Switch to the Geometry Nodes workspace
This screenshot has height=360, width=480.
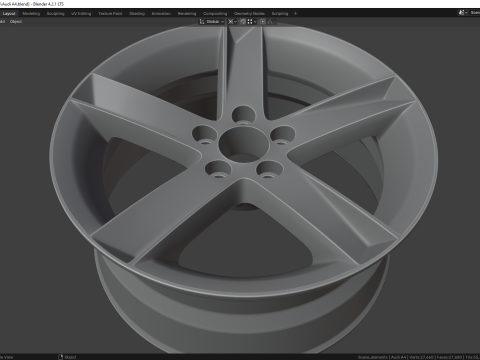tap(249, 14)
